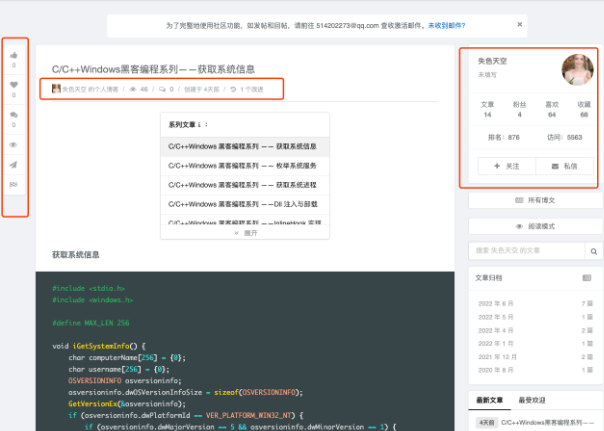
Task: Switch to the 最受欢迎 tab
Action: coord(532,400)
